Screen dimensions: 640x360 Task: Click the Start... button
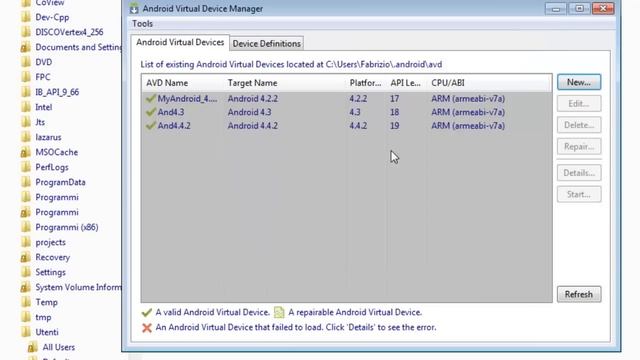pyautogui.click(x=579, y=194)
